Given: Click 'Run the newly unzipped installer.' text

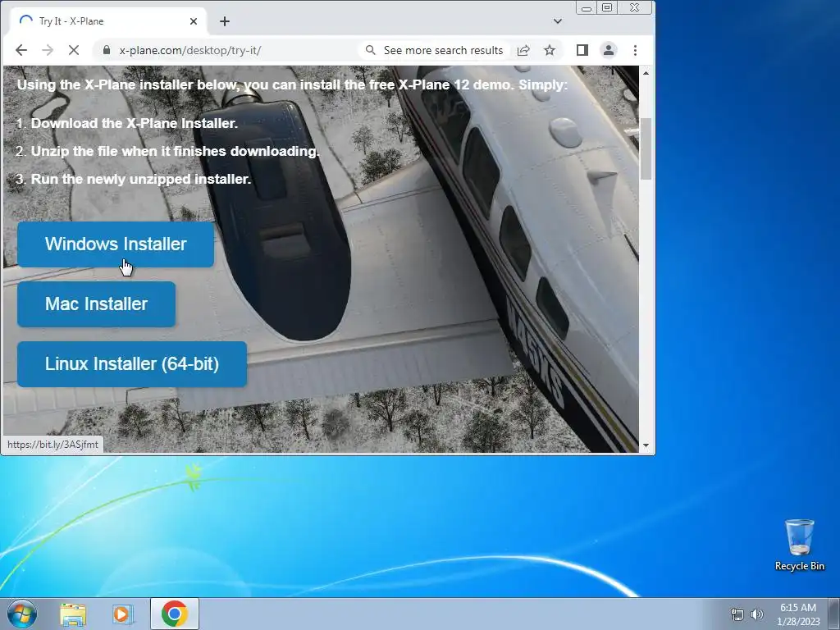Looking at the screenshot, I should [x=141, y=179].
